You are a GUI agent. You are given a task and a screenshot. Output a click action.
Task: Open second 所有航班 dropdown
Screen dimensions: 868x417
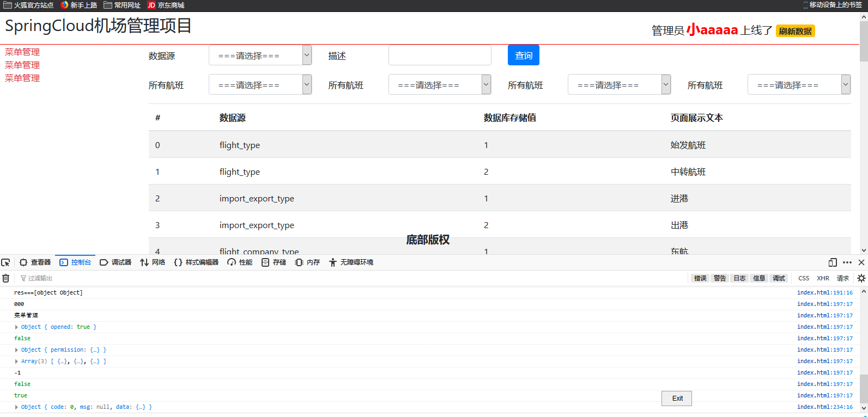[440, 84]
